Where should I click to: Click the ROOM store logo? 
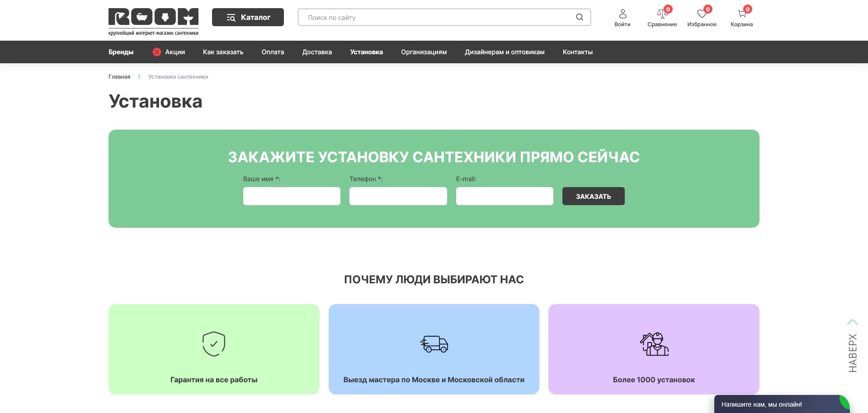coord(153,21)
